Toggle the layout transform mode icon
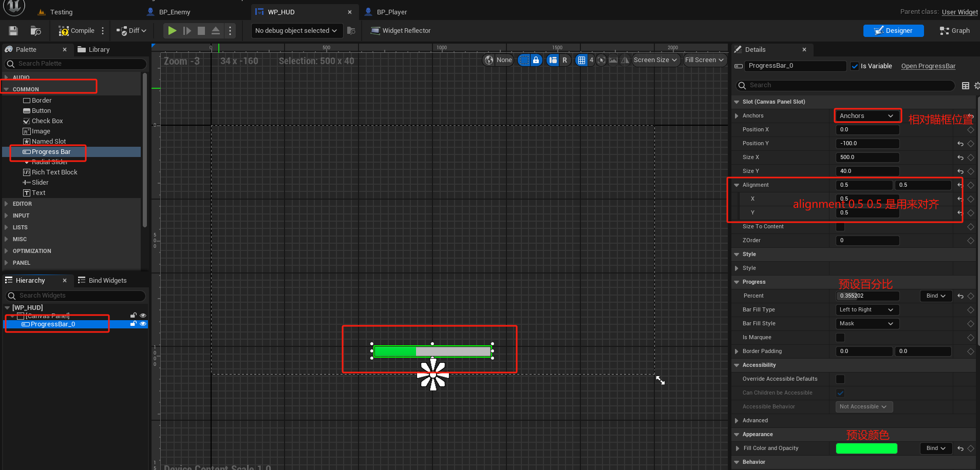Screen dimensions: 980x470 point(553,60)
